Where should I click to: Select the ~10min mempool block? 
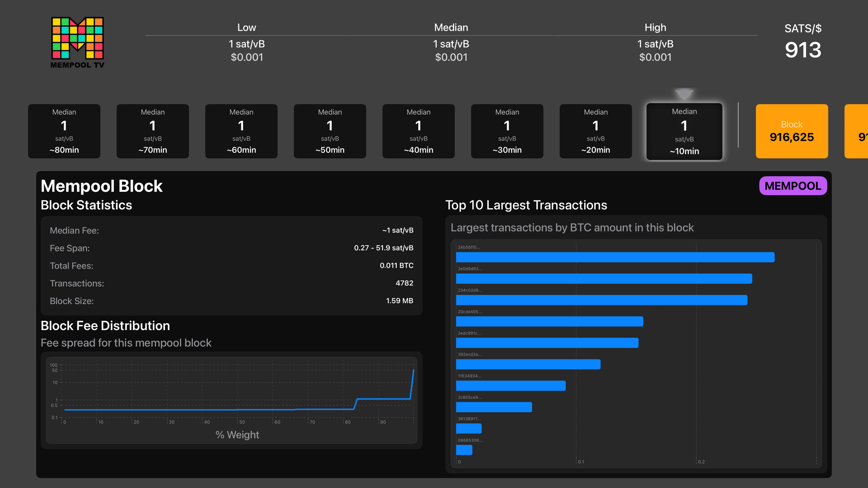pyautogui.click(x=684, y=131)
